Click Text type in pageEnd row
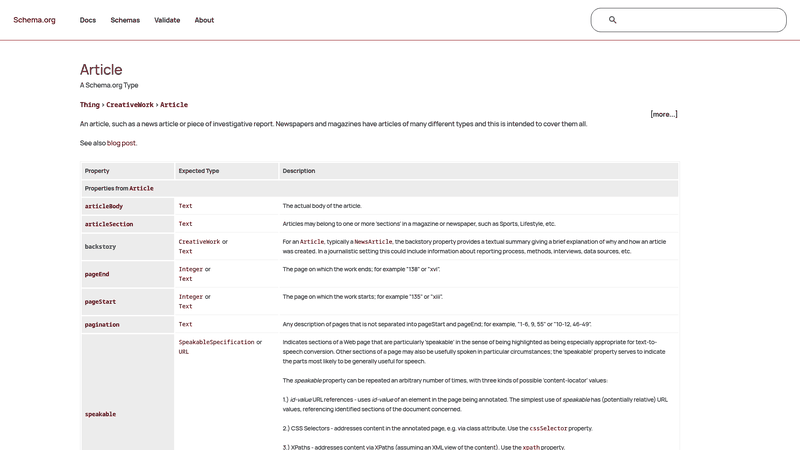The image size is (800, 450). [185, 279]
